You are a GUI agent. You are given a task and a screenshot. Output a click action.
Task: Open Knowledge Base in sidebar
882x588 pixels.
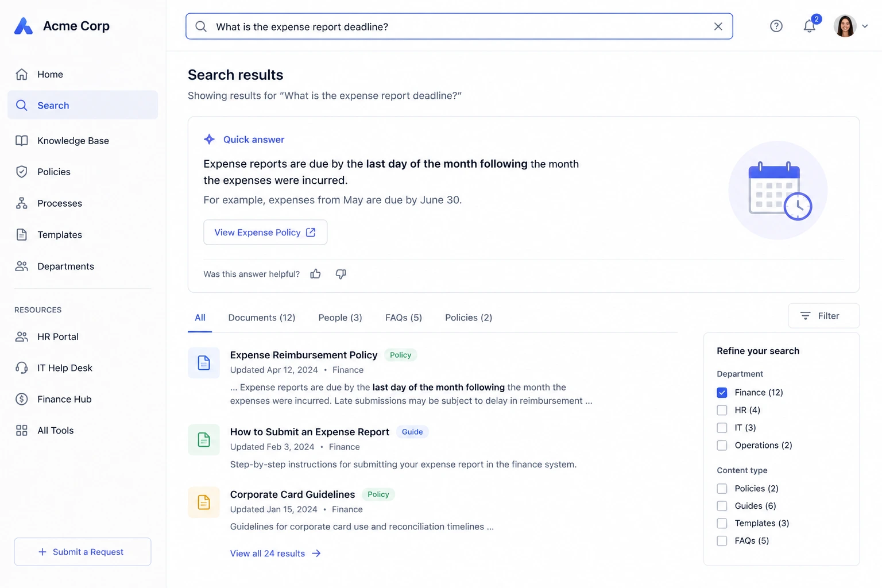[x=83, y=141]
